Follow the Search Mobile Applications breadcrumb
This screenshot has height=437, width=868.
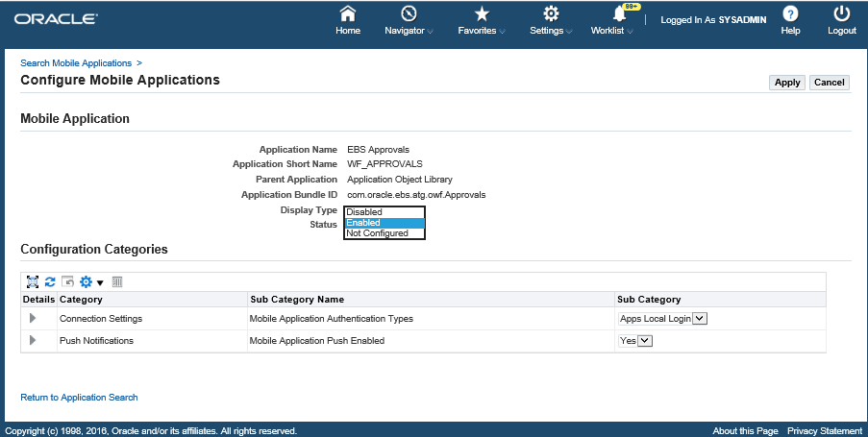click(x=76, y=63)
